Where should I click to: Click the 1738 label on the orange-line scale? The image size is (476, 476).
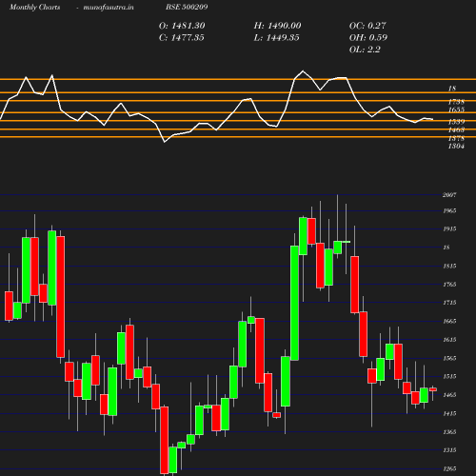tap(456, 102)
